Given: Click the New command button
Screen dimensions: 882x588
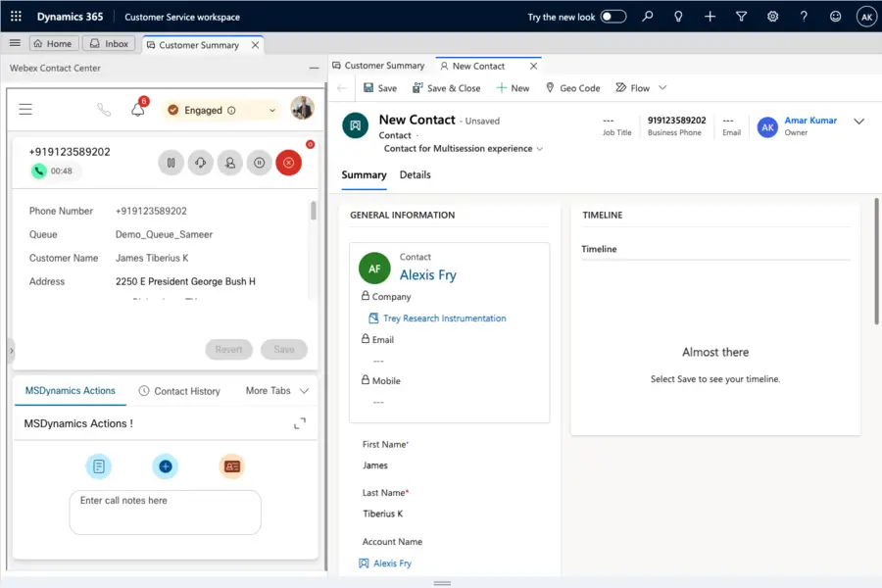Looking at the screenshot, I should coord(513,88).
